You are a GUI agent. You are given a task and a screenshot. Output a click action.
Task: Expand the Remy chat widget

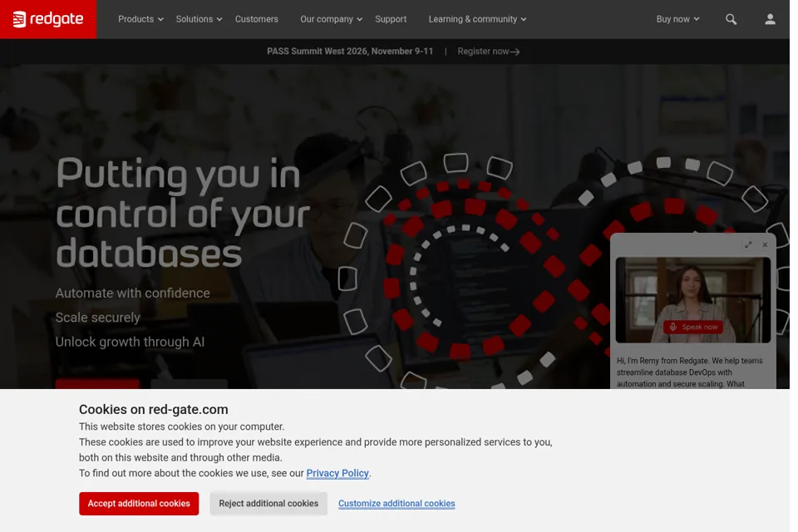(x=748, y=245)
